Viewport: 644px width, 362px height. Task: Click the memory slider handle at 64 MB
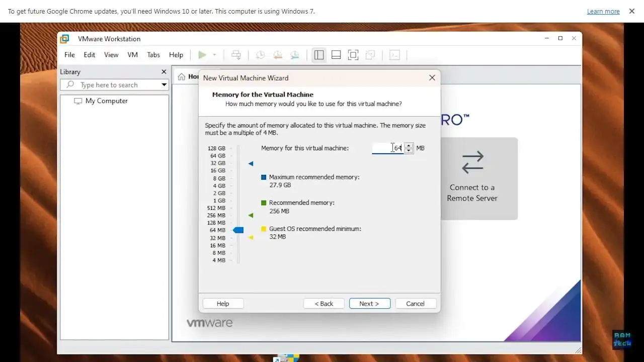pos(238,230)
